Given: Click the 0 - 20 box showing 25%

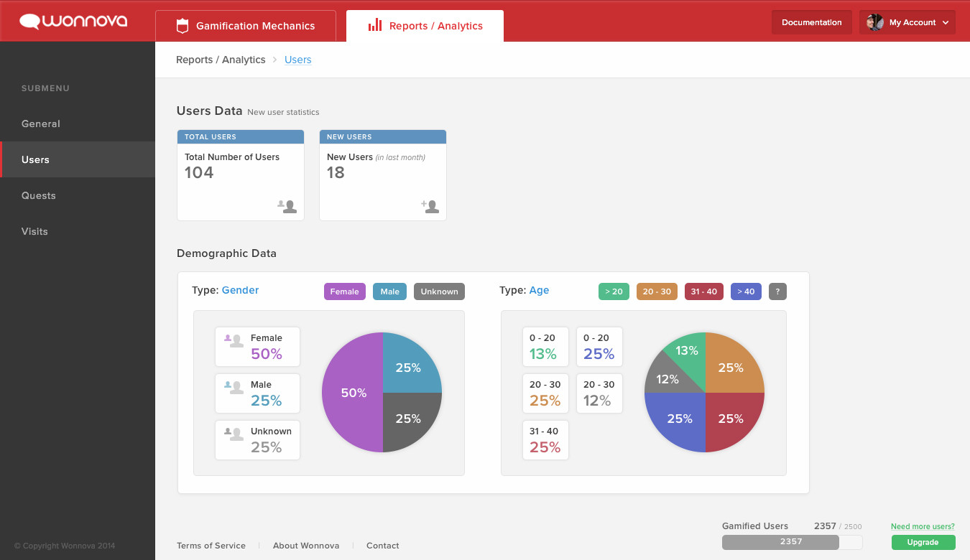Looking at the screenshot, I should point(599,347).
